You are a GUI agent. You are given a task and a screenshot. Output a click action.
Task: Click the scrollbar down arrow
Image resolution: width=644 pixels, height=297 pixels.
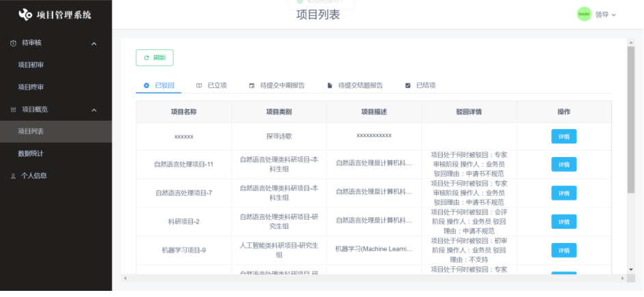[631, 270]
